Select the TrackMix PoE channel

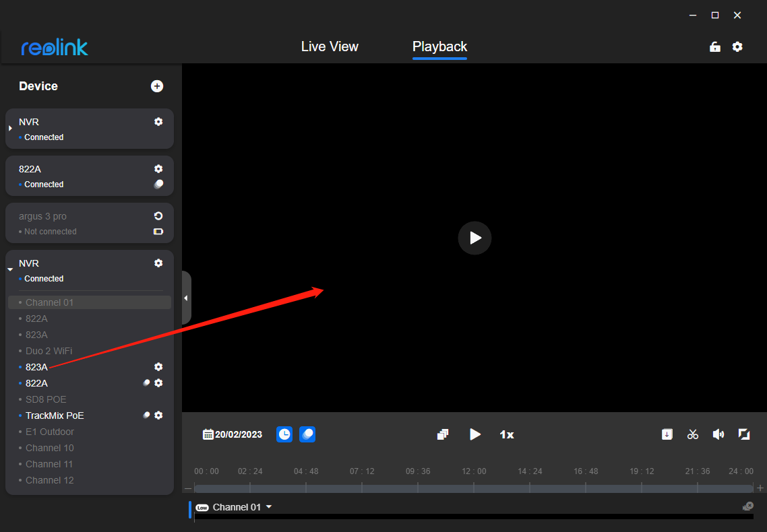[x=55, y=415]
